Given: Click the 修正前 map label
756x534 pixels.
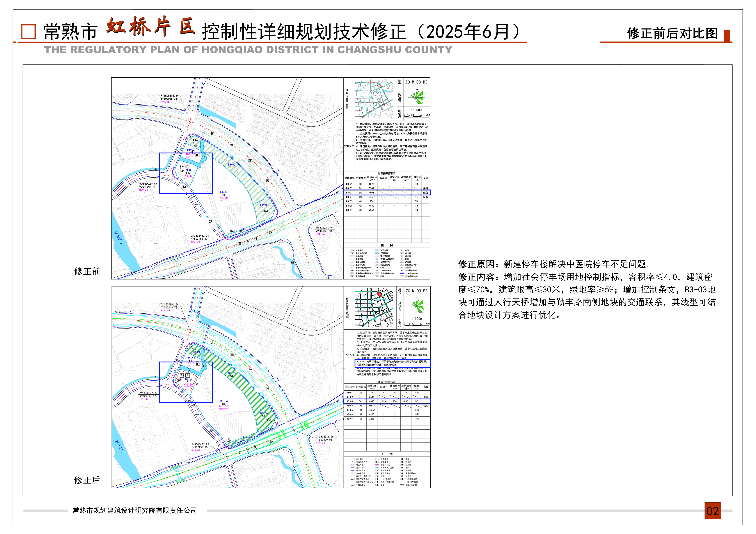Looking at the screenshot, I should (x=87, y=271).
